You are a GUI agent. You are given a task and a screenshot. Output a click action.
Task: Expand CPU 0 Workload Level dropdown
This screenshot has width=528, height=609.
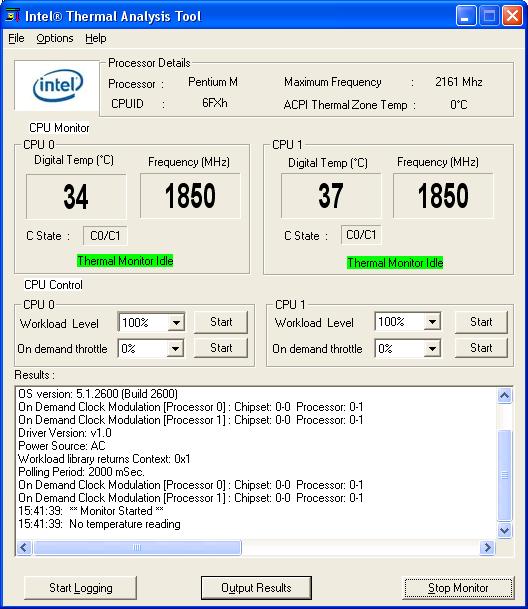point(176,322)
